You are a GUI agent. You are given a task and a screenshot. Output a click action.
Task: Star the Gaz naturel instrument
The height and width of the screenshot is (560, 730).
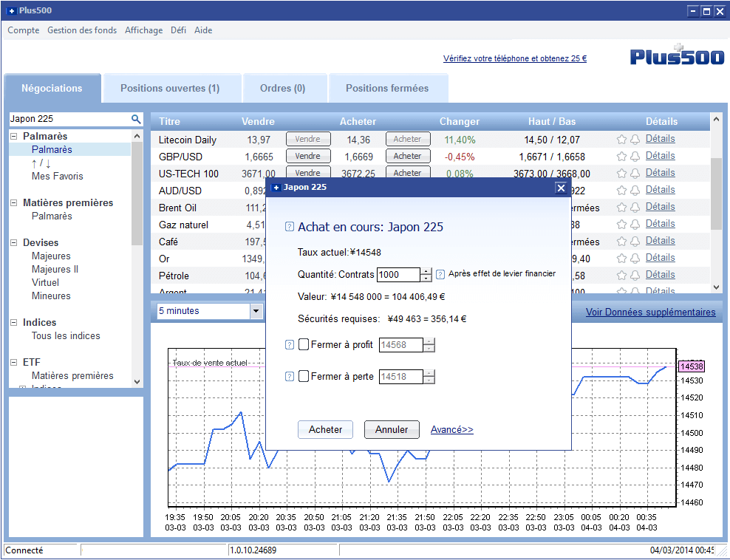(x=621, y=225)
